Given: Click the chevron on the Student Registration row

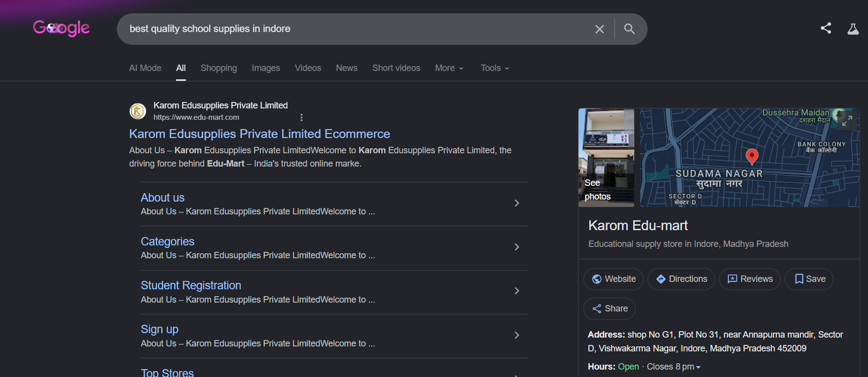Looking at the screenshot, I should pyautogui.click(x=516, y=291).
